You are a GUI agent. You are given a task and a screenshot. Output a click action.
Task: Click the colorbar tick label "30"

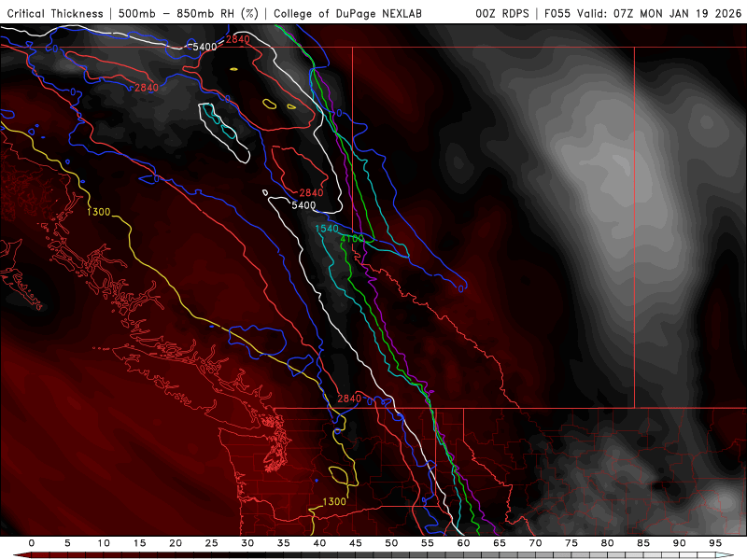[x=247, y=543]
